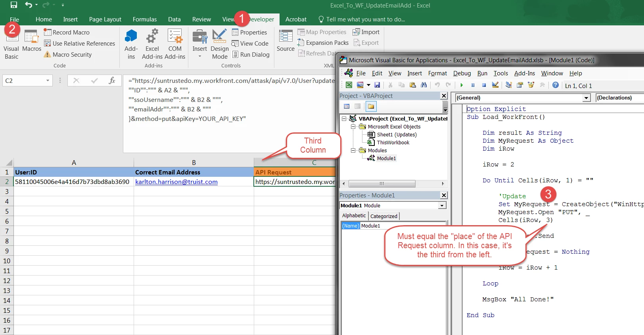
Task: Open the Properties Window toolbar icon in VBA
Action: [x=520, y=85]
